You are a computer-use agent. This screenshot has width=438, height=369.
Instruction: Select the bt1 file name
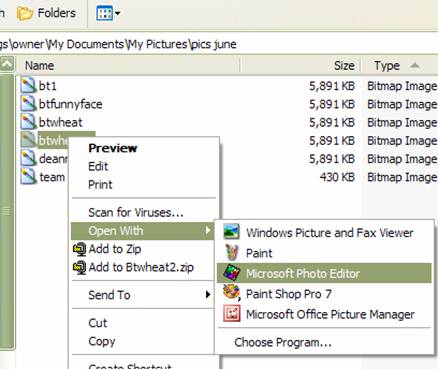click(48, 86)
